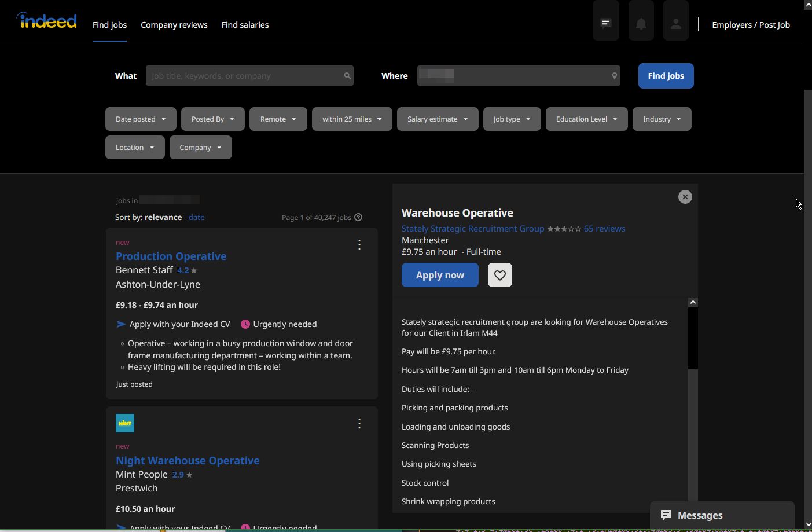812x532 pixels.
Task: Click the page scrollbar down arrow
Action: 808,524
